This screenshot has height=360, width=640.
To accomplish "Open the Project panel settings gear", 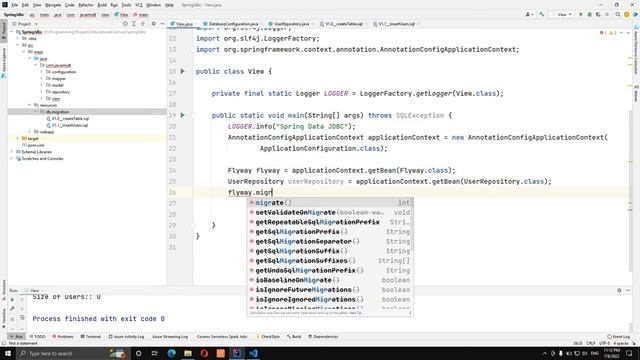I will (x=154, y=24).
